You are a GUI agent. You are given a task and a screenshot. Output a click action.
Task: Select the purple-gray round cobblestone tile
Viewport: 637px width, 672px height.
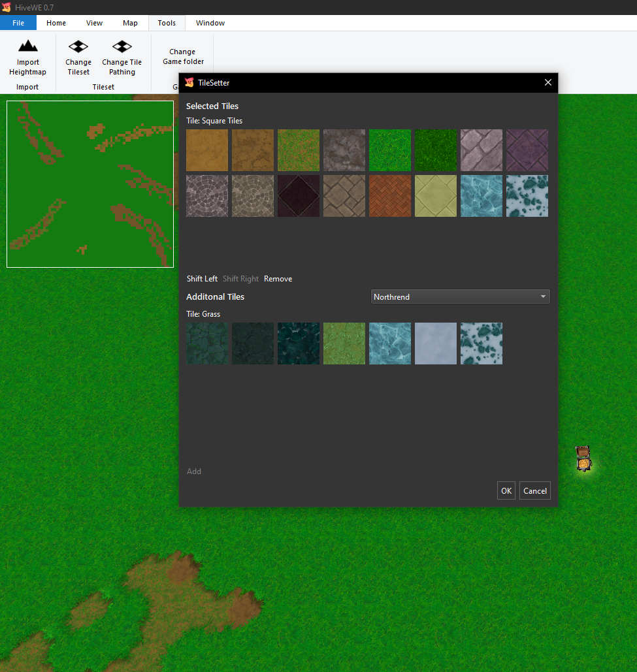click(207, 196)
